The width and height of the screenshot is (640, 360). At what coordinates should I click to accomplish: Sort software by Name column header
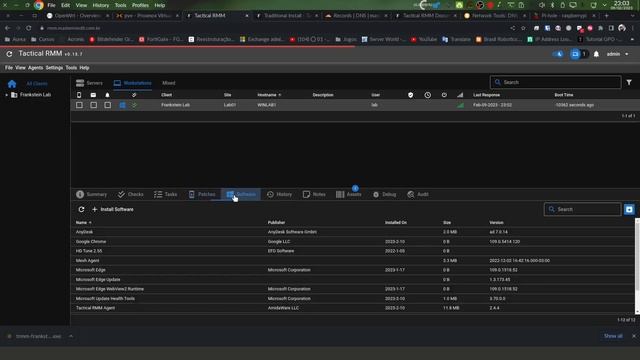[x=84, y=222]
